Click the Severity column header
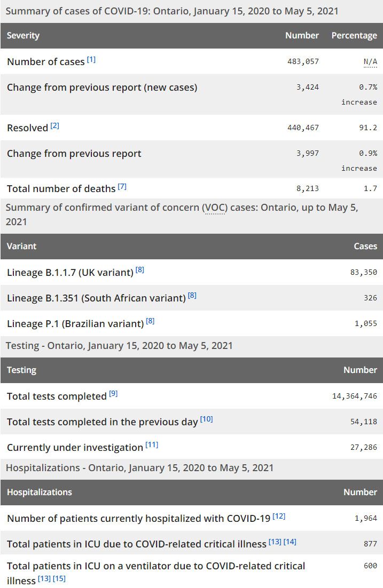 (x=24, y=36)
